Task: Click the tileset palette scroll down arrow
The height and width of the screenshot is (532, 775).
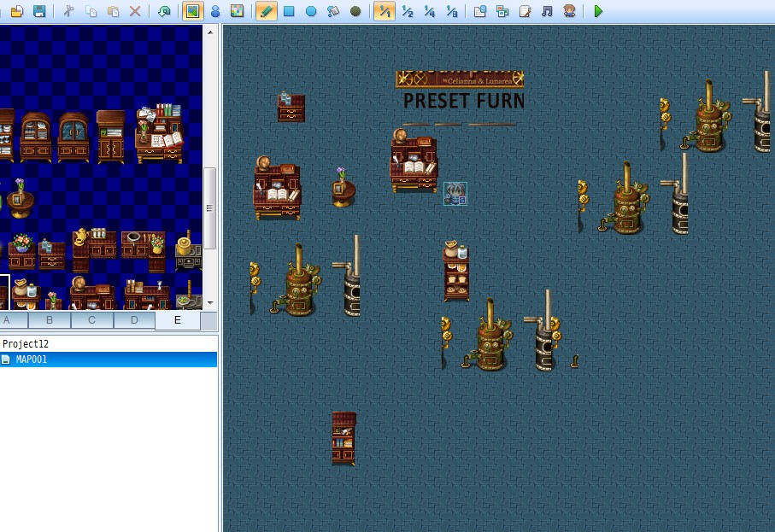Action: 210,303
